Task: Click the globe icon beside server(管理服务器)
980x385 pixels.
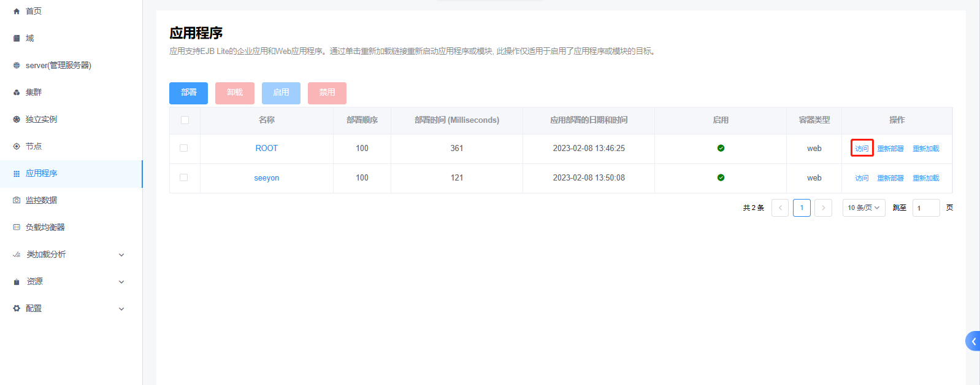Action: tap(17, 65)
